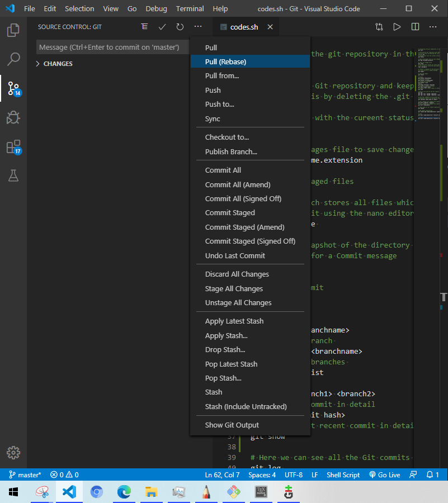Choose Pull from... menu entry

pos(251,75)
